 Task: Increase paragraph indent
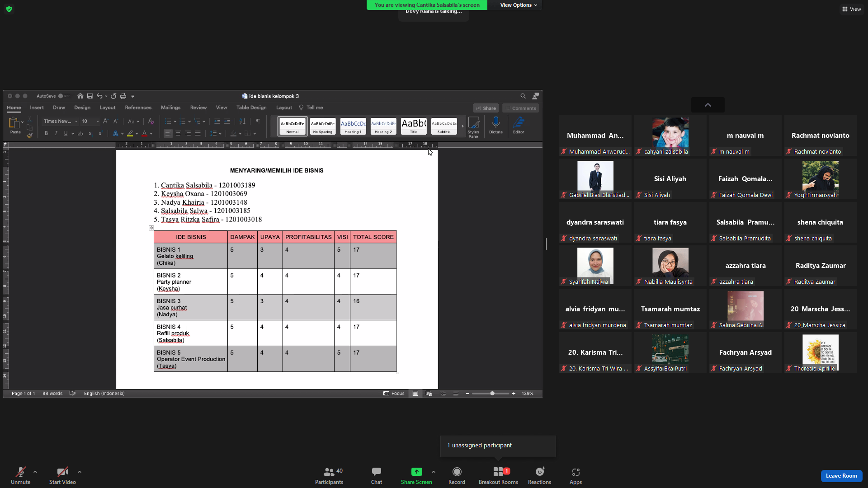(227, 121)
